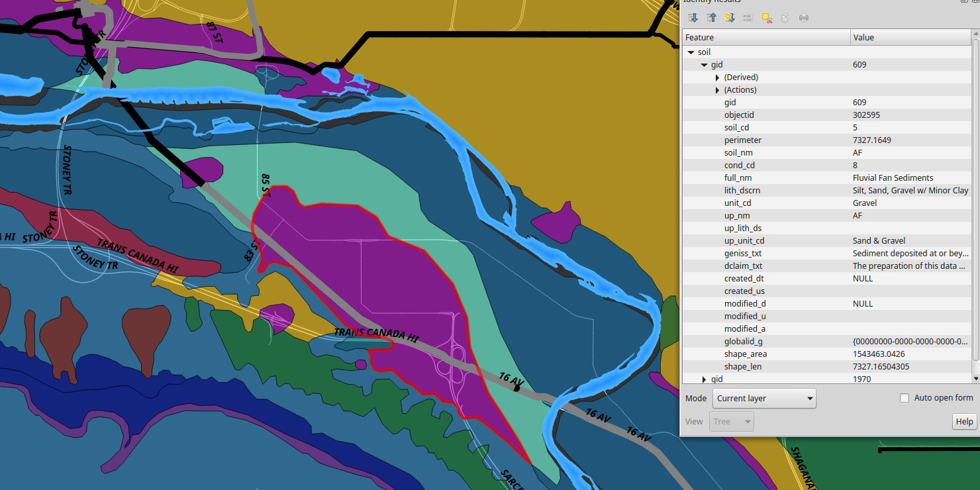This screenshot has height=490, width=980.
Task: Click the Value column header
Action: click(x=910, y=38)
